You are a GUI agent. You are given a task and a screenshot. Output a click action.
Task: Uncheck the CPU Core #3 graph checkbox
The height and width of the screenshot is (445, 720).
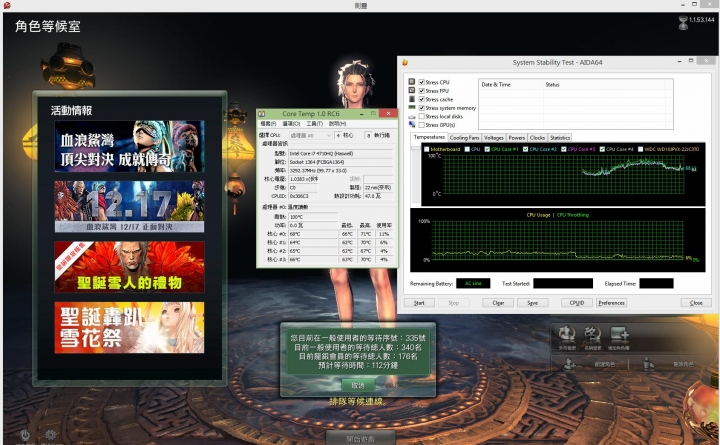(x=563, y=149)
